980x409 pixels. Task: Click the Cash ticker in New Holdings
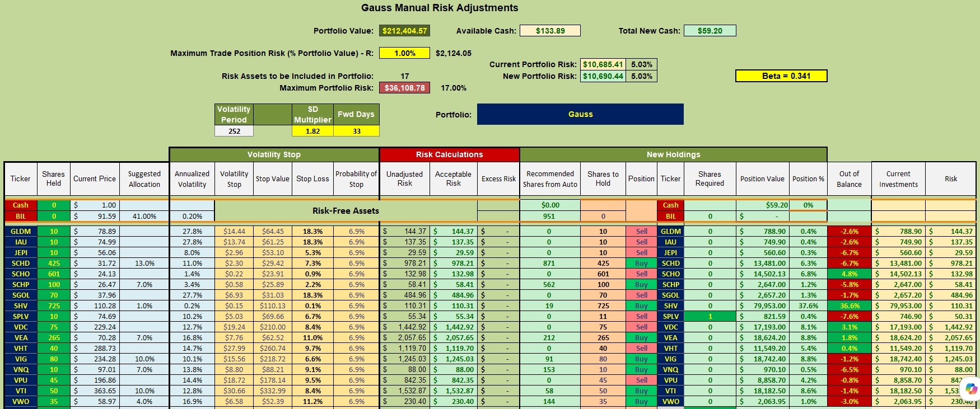(x=670, y=205)
